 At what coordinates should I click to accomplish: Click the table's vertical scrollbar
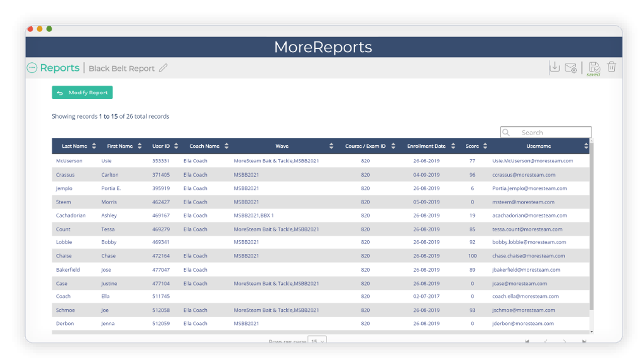591,226
